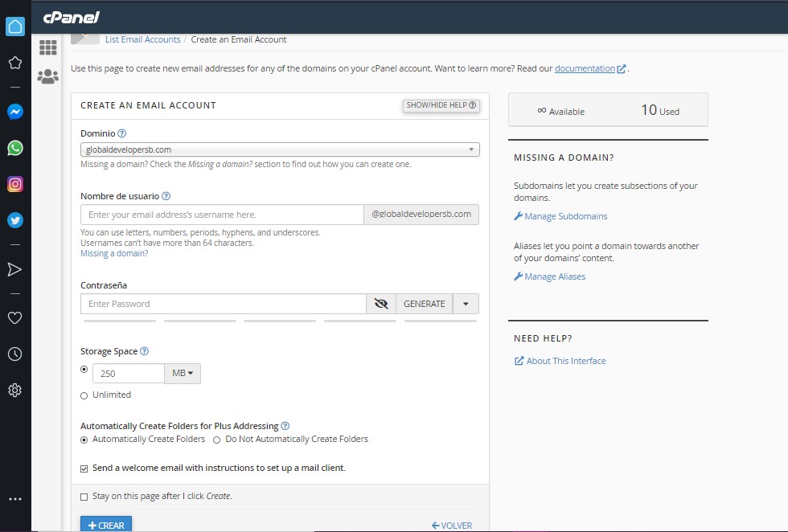
Task: Choose Do Not Automatically Create Folders
Action: pyautogui.click(x=216, y=440)
